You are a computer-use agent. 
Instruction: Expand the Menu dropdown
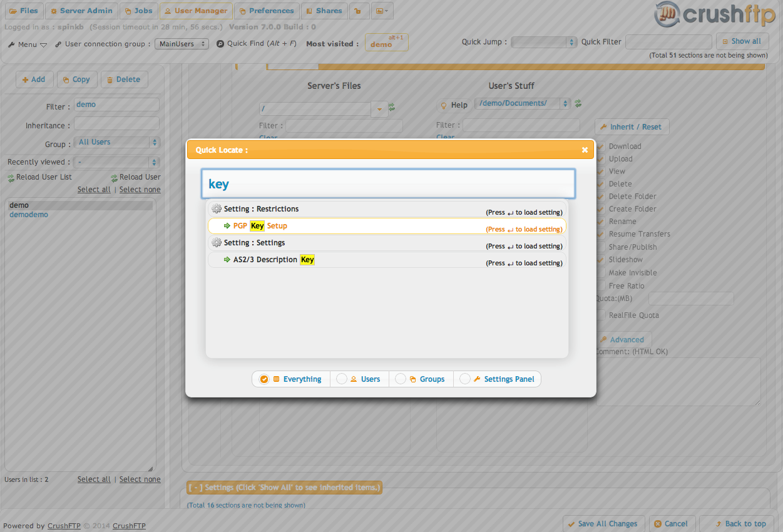[43, 45]
